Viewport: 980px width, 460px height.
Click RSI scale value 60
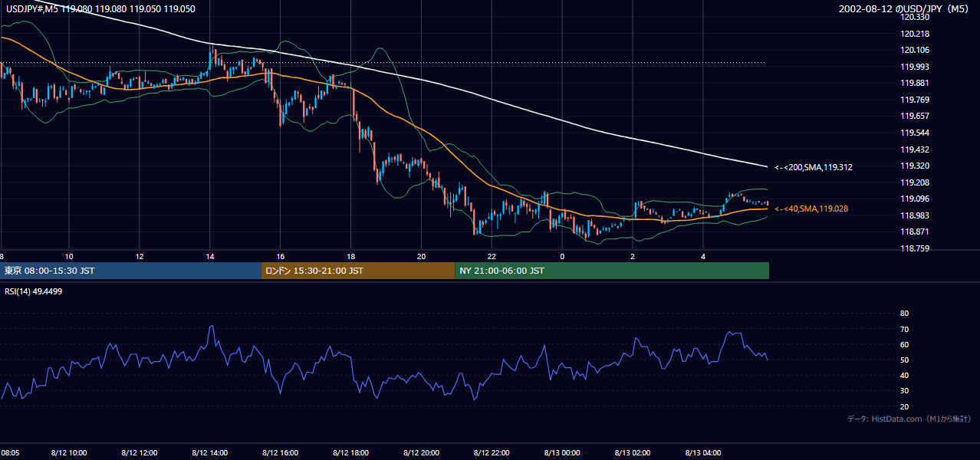[x=905, y=344]
